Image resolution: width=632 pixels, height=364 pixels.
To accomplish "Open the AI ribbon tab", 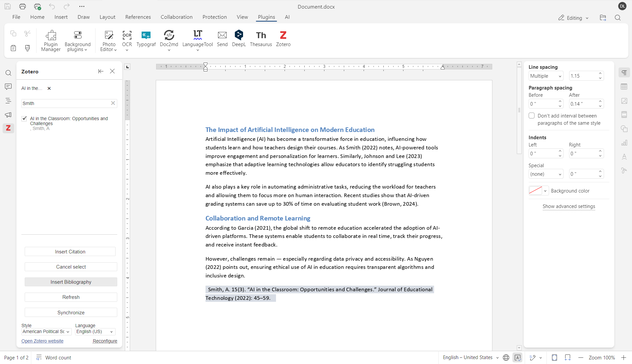I will tap(287, 17).
